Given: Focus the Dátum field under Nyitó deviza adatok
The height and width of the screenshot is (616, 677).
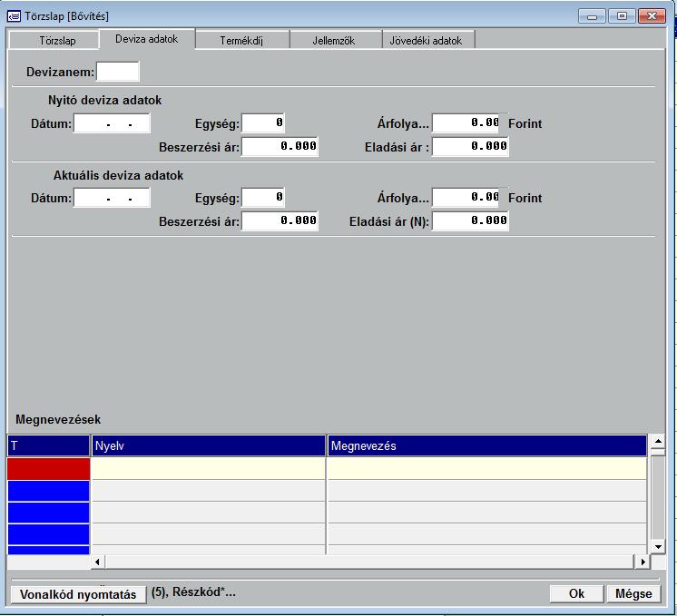Looking at the screenshot, I should click(112, 123).
